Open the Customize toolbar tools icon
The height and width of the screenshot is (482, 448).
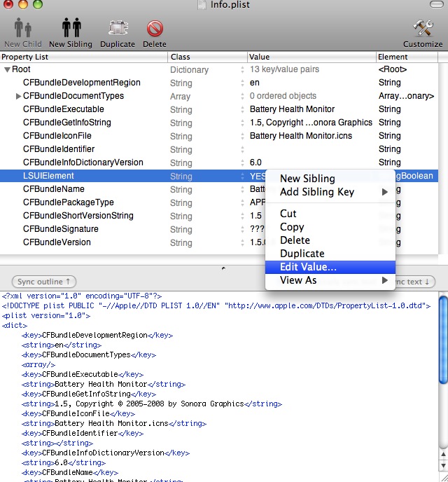423,28
